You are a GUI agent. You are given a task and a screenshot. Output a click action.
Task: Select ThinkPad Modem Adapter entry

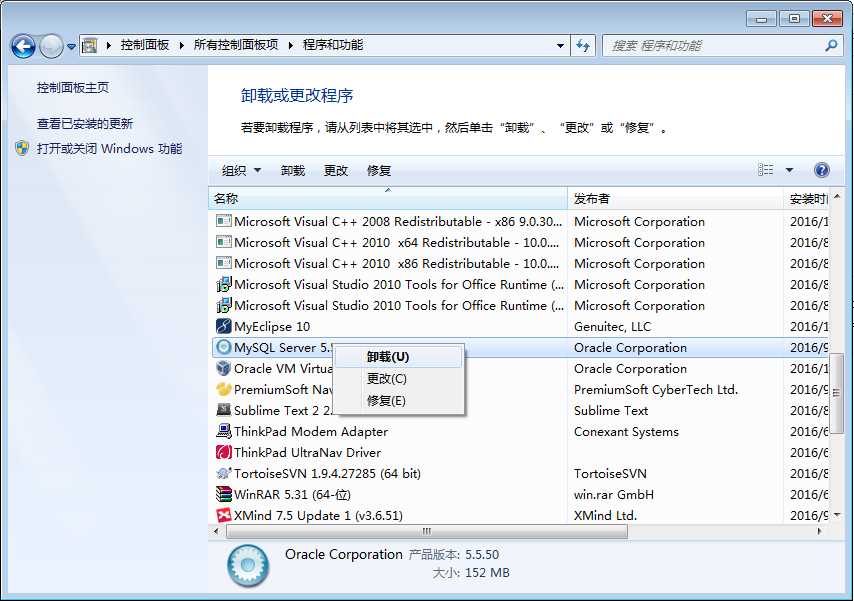[311, 432]
